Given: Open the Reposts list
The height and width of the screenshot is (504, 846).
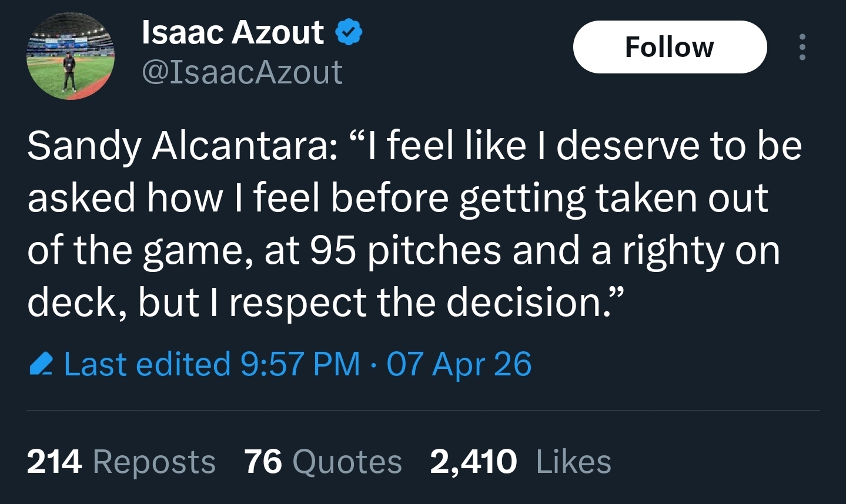Looking at the screenshot, I should click(154, 462).
